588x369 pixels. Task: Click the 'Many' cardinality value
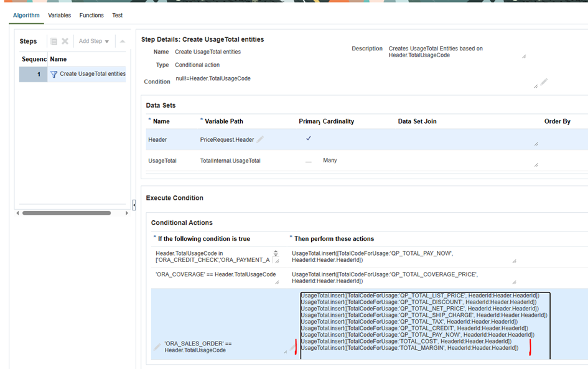pos(330,160)
